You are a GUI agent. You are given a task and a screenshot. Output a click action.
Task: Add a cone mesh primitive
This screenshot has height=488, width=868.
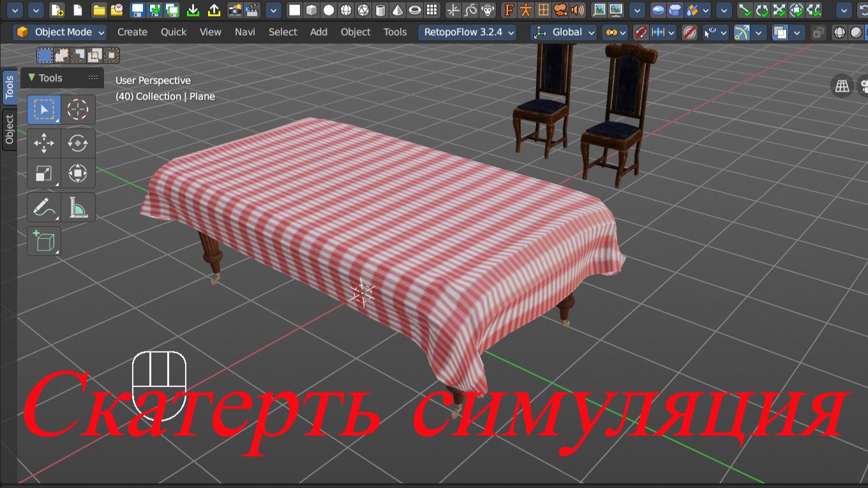[x=398, y=10]
